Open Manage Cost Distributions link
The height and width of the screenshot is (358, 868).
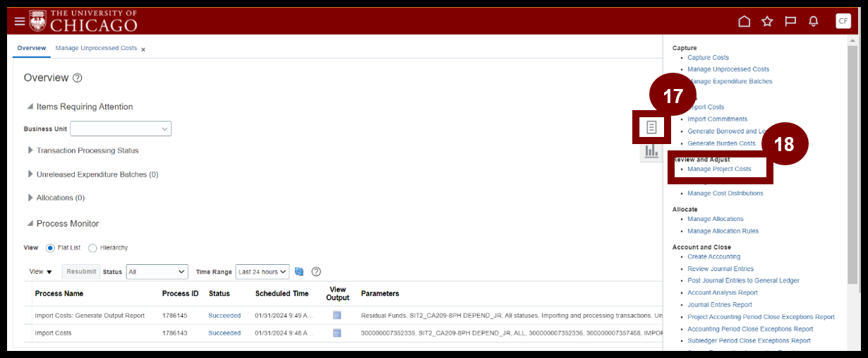coord(725,193)
